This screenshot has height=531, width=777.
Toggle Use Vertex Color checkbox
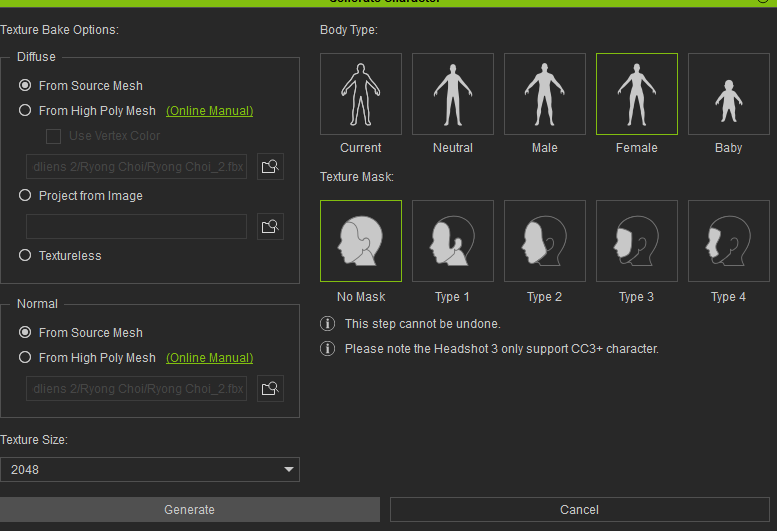coord(54,136)
